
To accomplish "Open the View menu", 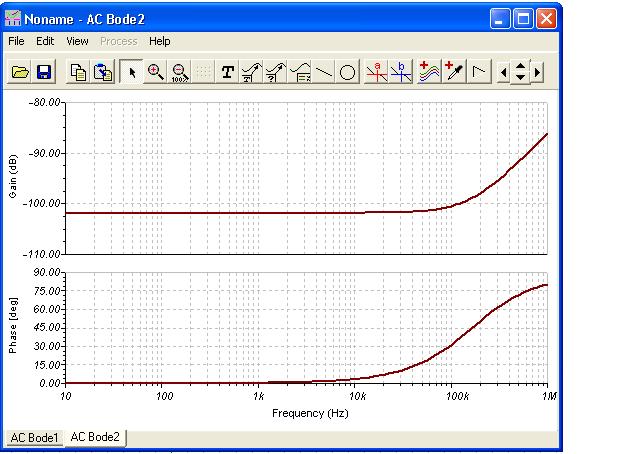I will pos(77,41).
